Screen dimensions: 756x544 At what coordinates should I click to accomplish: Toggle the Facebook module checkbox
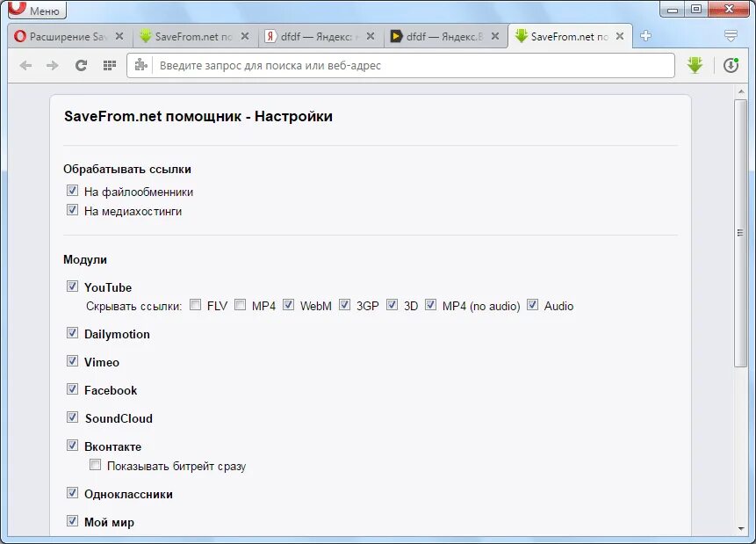pyautogui.click(x=72, y=388)
